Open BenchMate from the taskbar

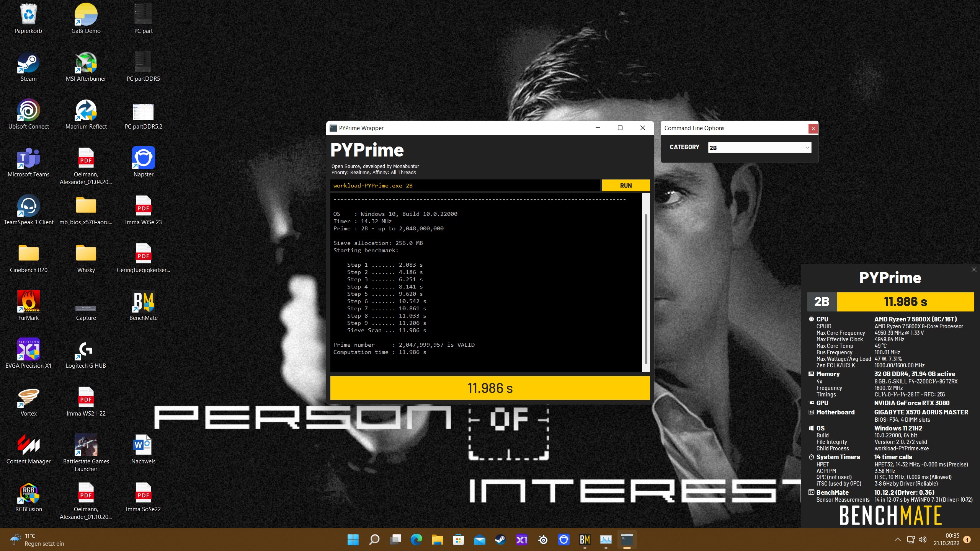click(x=585, y=540)
